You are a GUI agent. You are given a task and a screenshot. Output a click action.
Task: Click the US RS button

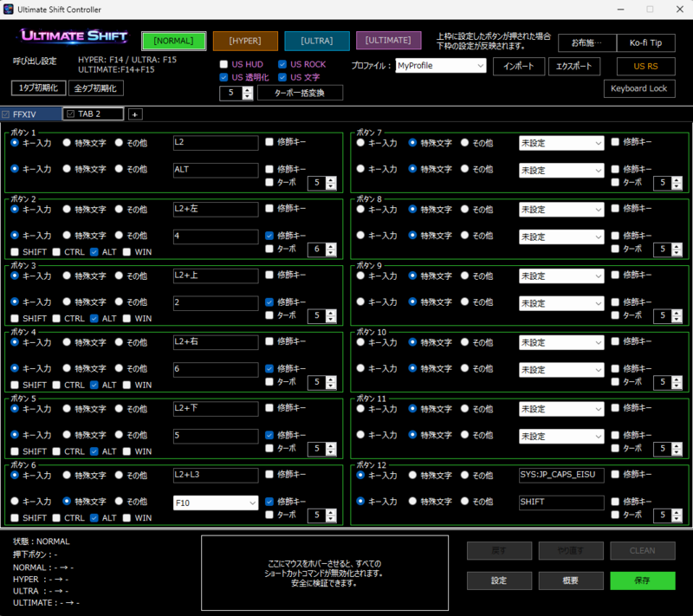click(645, 67)
